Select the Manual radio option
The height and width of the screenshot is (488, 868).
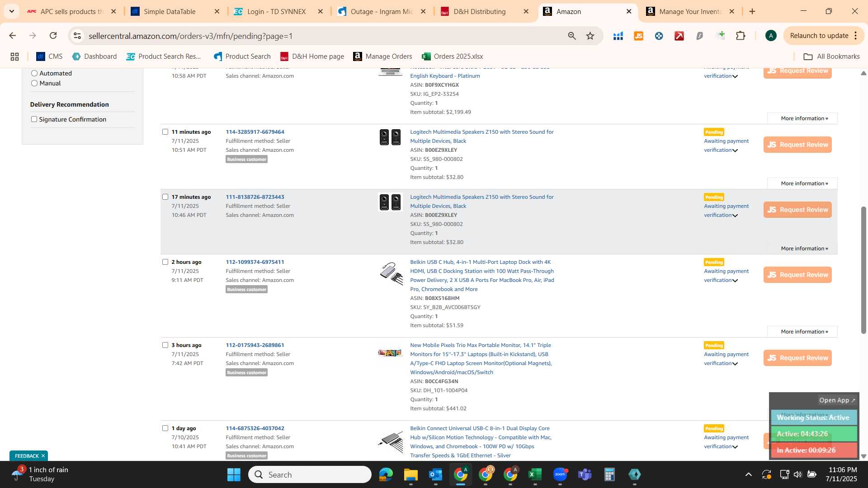34,83
